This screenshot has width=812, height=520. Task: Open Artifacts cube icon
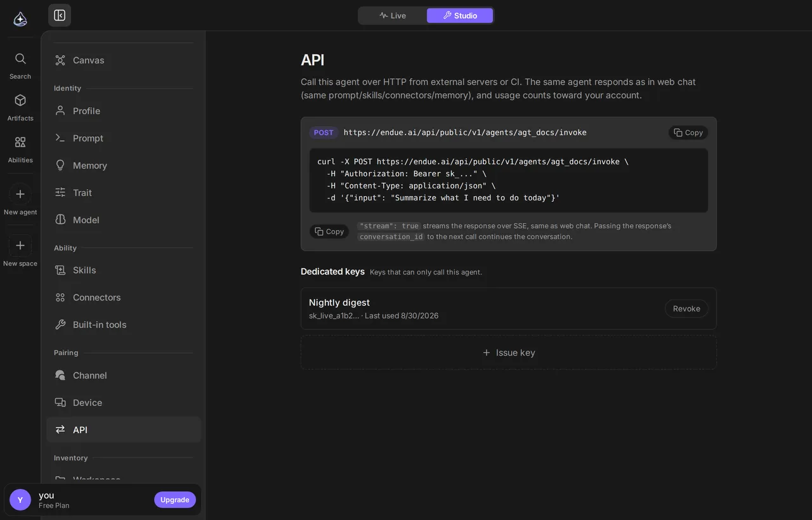click(x=20, y=107)
